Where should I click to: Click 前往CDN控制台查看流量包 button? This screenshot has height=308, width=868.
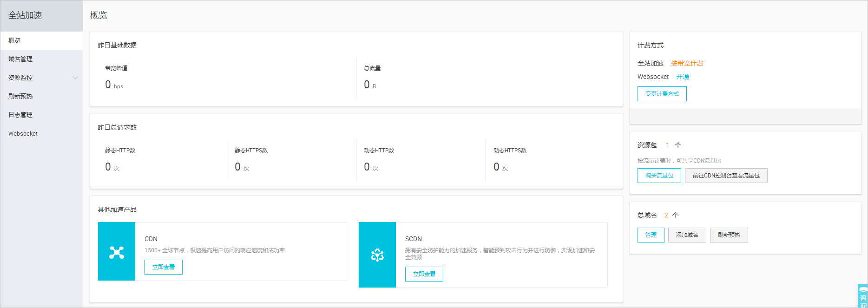click(726, 176)
